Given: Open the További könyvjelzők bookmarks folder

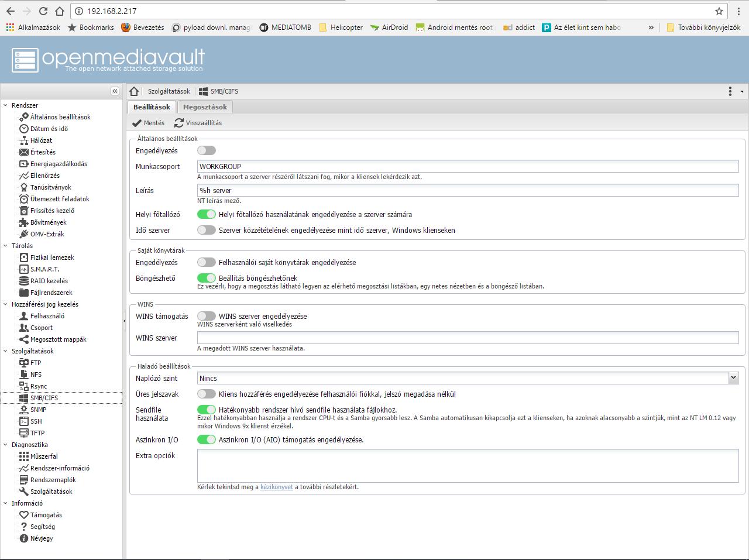Looking at the screenshot, I should (703, 28).
